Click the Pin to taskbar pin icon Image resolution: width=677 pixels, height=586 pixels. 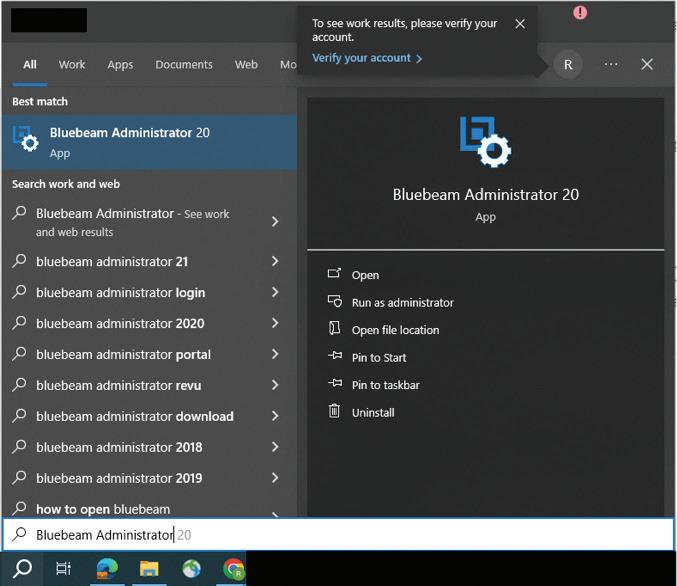click(335, 383)
